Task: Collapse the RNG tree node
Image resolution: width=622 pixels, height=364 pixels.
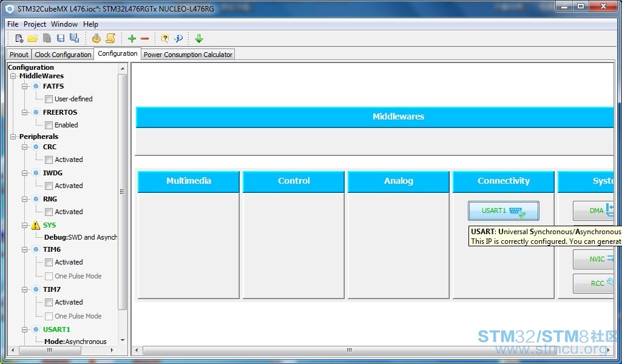Action: coord(25,199)
